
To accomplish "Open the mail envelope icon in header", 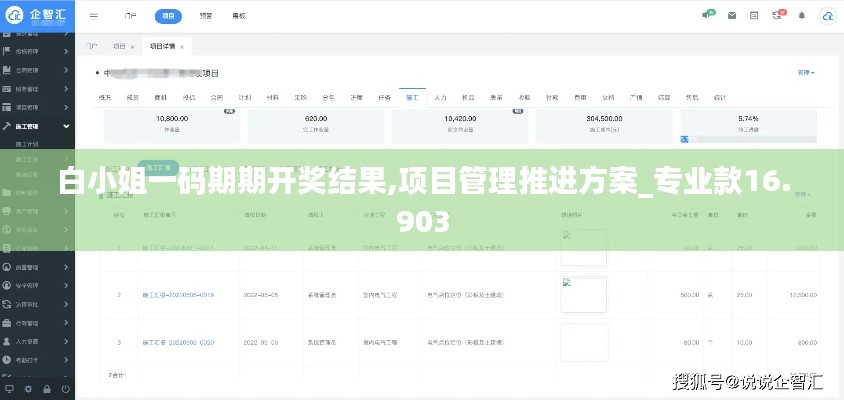I will (x=732, y=16).
